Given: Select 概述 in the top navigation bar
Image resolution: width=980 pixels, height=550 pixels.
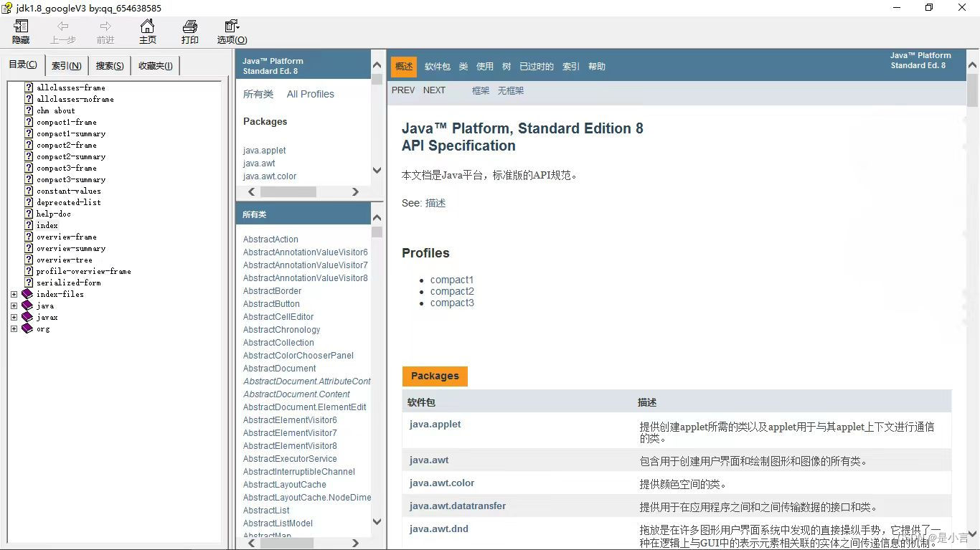Looking at the screenshot, I should (404, 67).
